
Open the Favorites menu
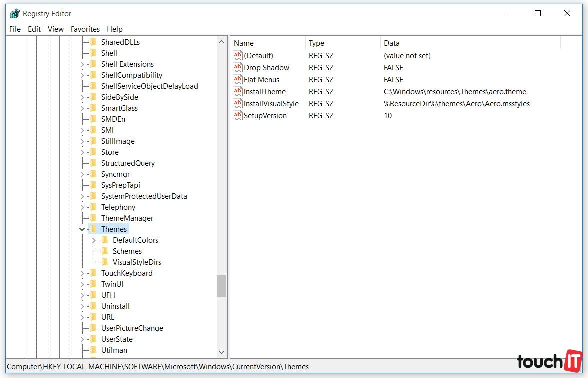85,29
